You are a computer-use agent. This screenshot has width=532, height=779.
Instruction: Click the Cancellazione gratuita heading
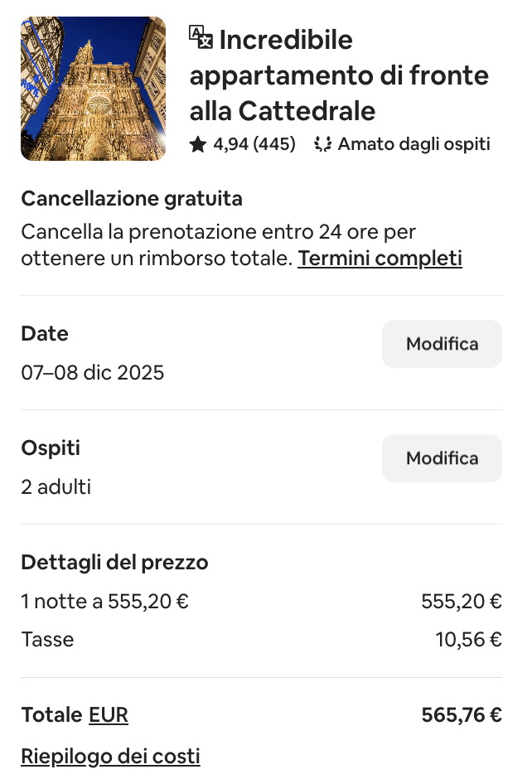click(x=132, y=198)
